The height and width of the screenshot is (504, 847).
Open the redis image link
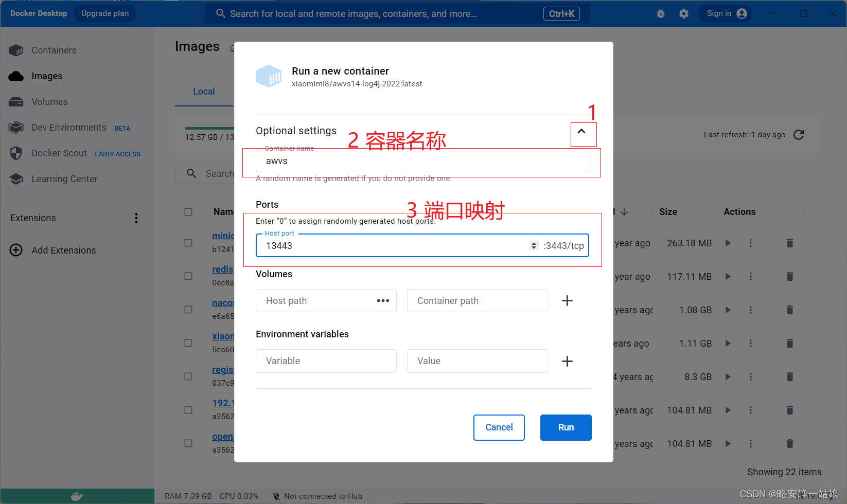(223, 269)
